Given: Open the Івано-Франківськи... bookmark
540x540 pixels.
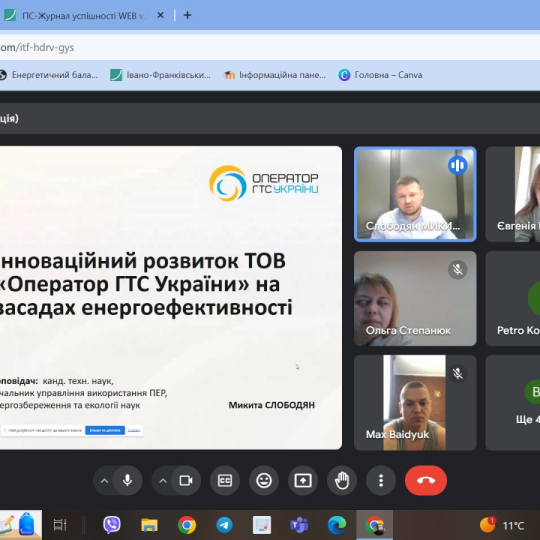Looking at the screenshot, I should [x=160, y=75].
